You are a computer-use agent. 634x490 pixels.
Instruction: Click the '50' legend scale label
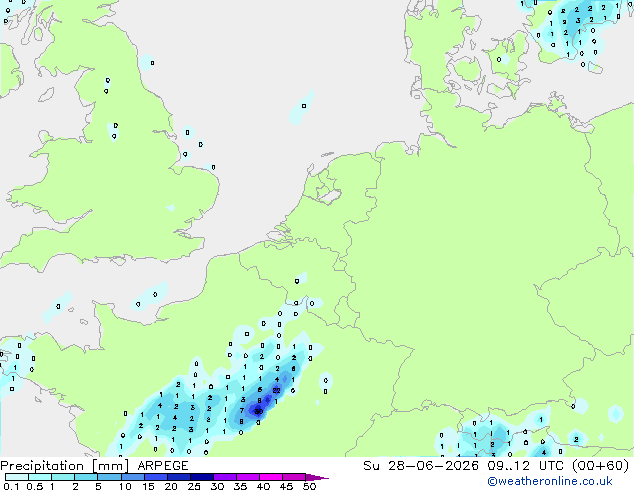309,486
